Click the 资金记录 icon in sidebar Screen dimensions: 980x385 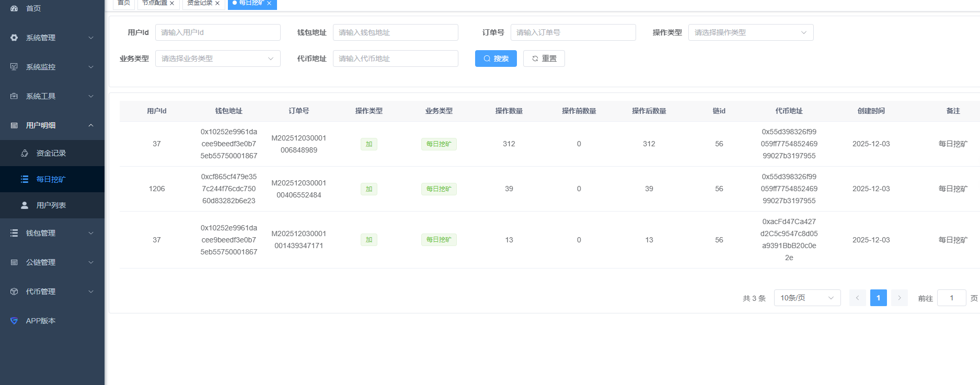click(25, 153)
